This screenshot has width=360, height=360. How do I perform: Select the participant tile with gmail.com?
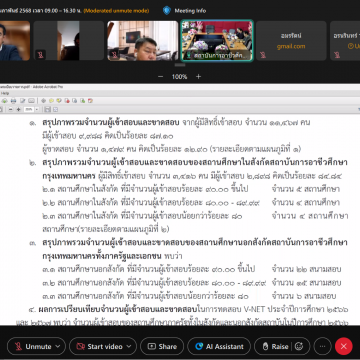click(291, 41)
